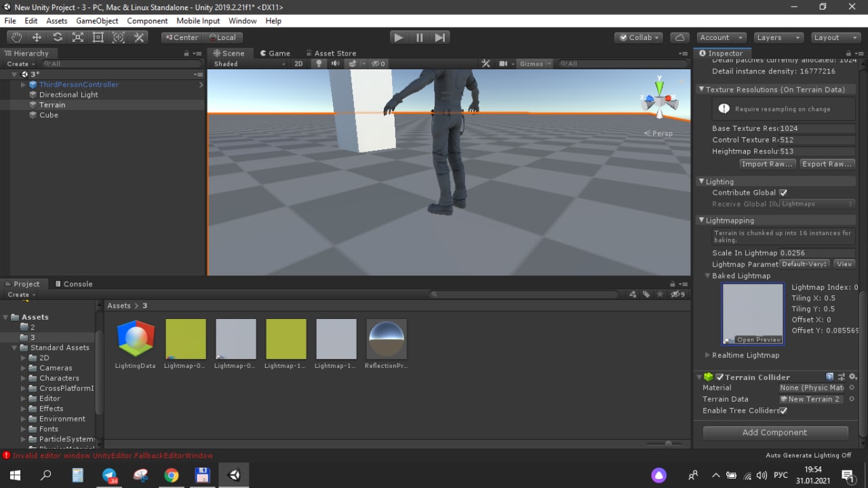Expand Realtime Lightmap section
Image resolution: width=868 pixels, height=488 pixels.
point(707,355)
